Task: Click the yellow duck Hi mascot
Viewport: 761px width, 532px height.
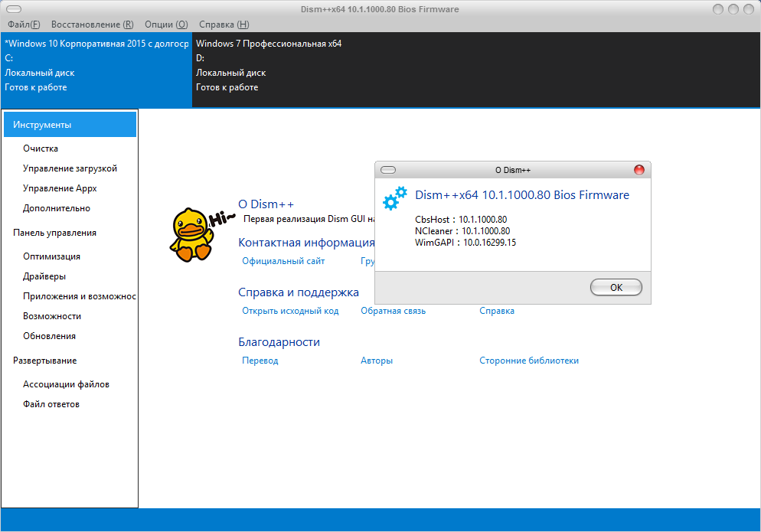Action: coord(201,235)
